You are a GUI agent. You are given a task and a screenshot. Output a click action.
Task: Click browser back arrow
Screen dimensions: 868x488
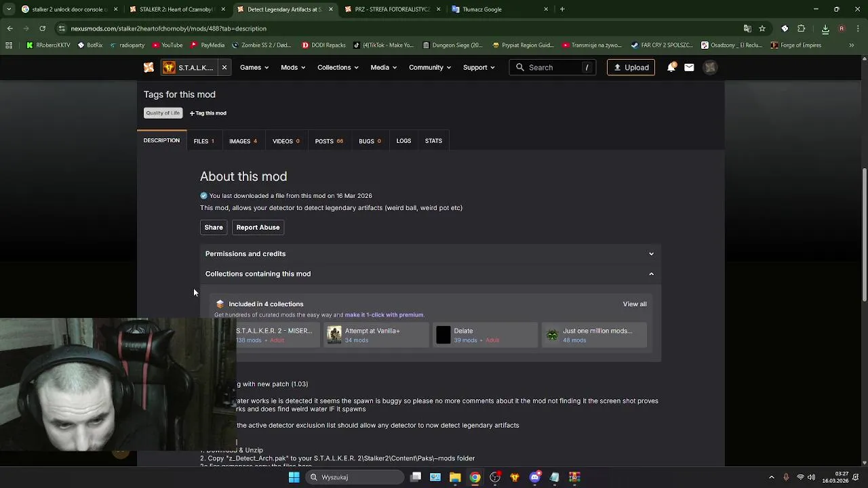click(9, 28)
